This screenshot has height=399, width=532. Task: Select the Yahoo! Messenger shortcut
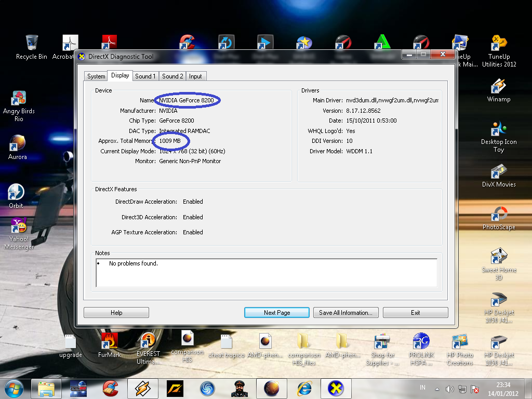pos(19,234)
